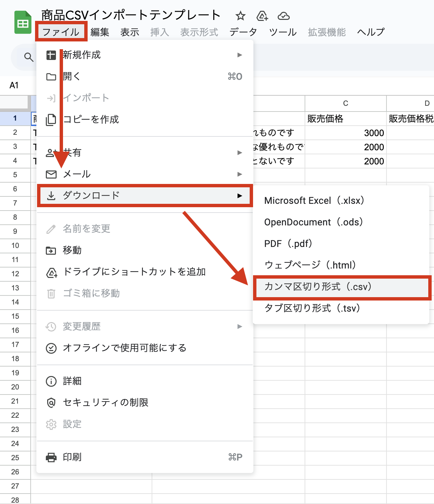Click the cloud save status icon
The height and width of the screenshot is (504, 434).
click(x=283, y=16)
